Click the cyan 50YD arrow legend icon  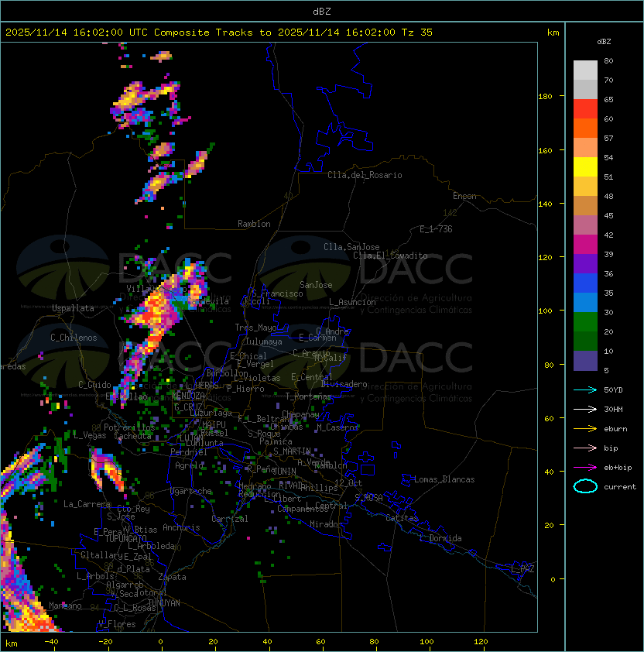pyautogui.click(x=585, y=389)
